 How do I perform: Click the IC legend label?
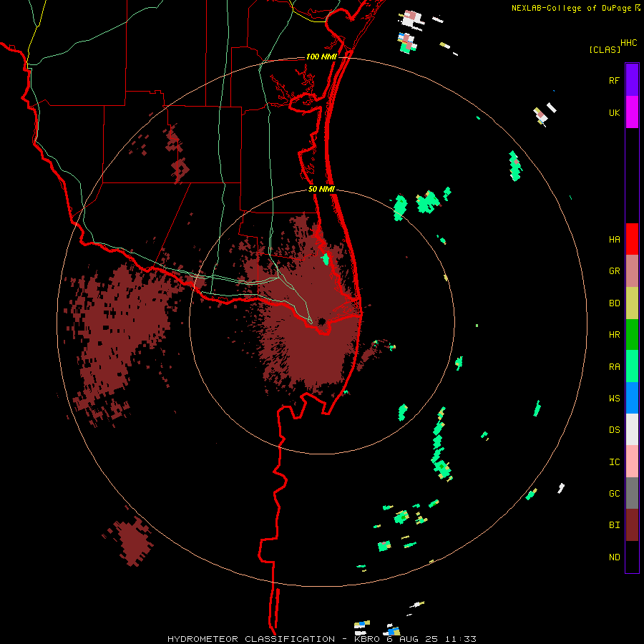click(614, 462)
